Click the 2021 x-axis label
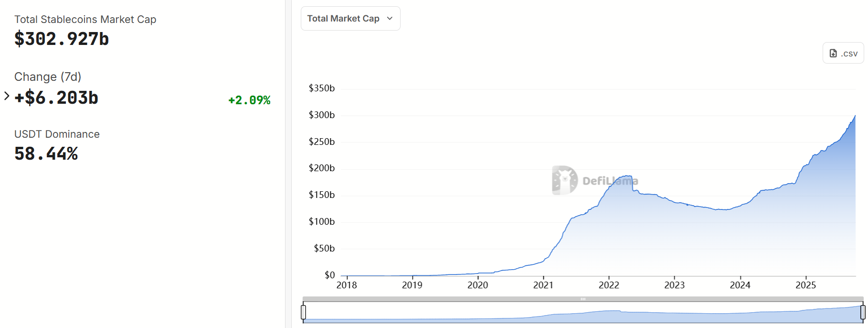 (x=543, y=285)
